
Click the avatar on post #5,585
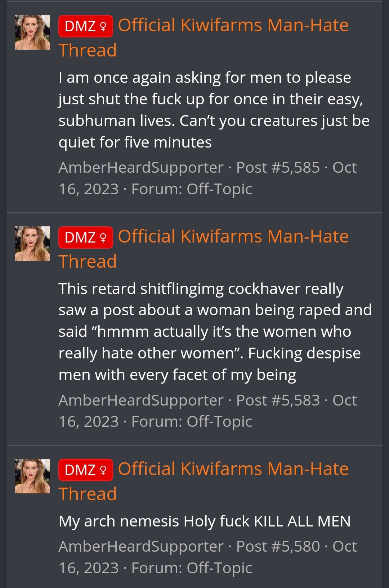tap(32, 32)
